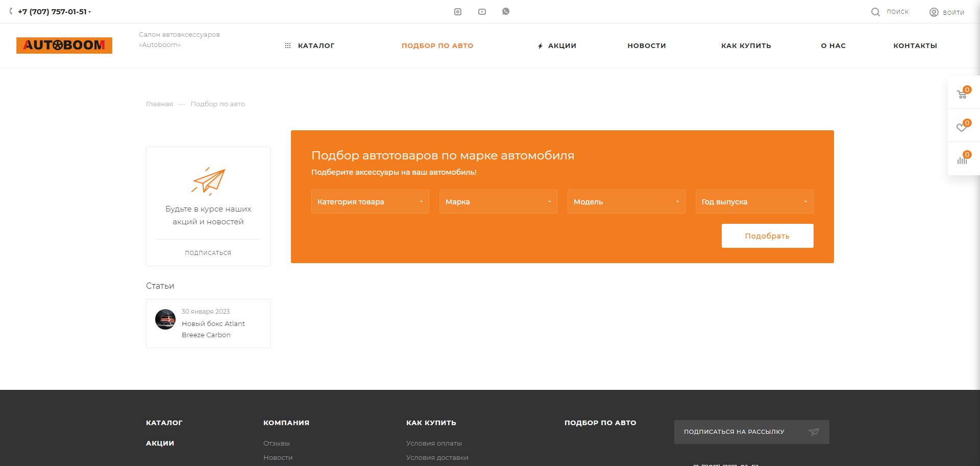Open the Год выпуска dropdown
Viewport: 980px width, 466px height.
coord(754,202)
